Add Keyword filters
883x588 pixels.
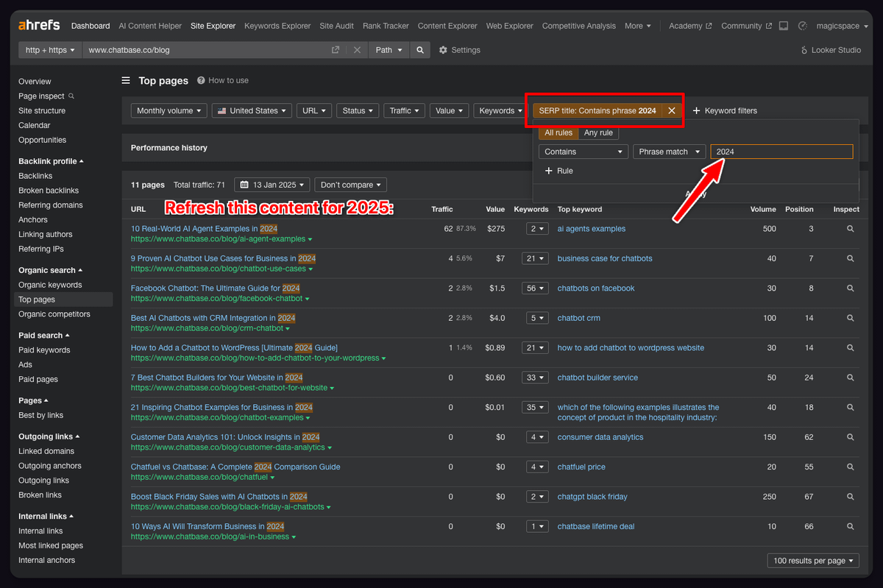pyautogui.click(x=725, y=110)
